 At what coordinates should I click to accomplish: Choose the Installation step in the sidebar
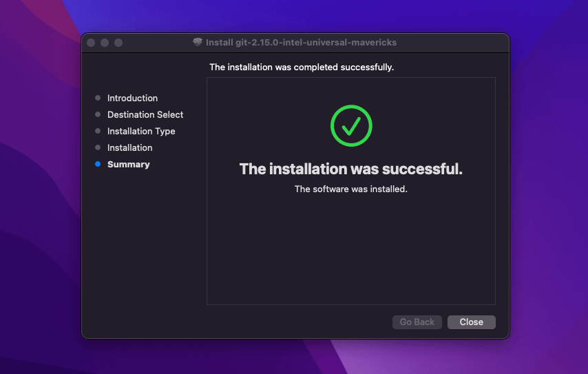coord(129,148)
